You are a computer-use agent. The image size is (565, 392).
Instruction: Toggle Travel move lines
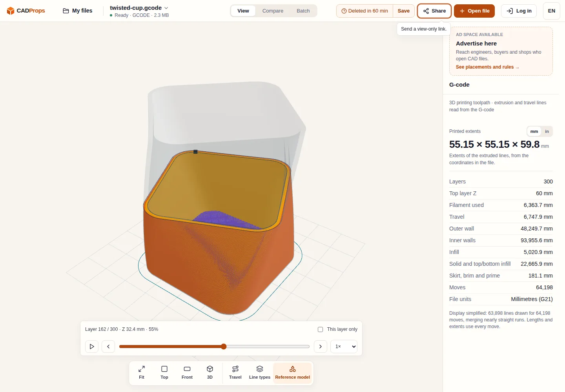click(235, 372)
